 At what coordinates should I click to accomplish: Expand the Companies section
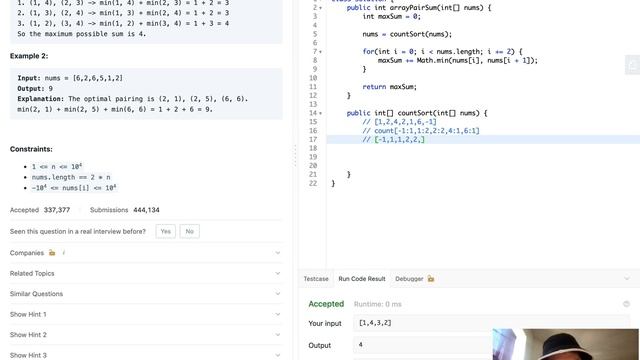pos(146,253)
